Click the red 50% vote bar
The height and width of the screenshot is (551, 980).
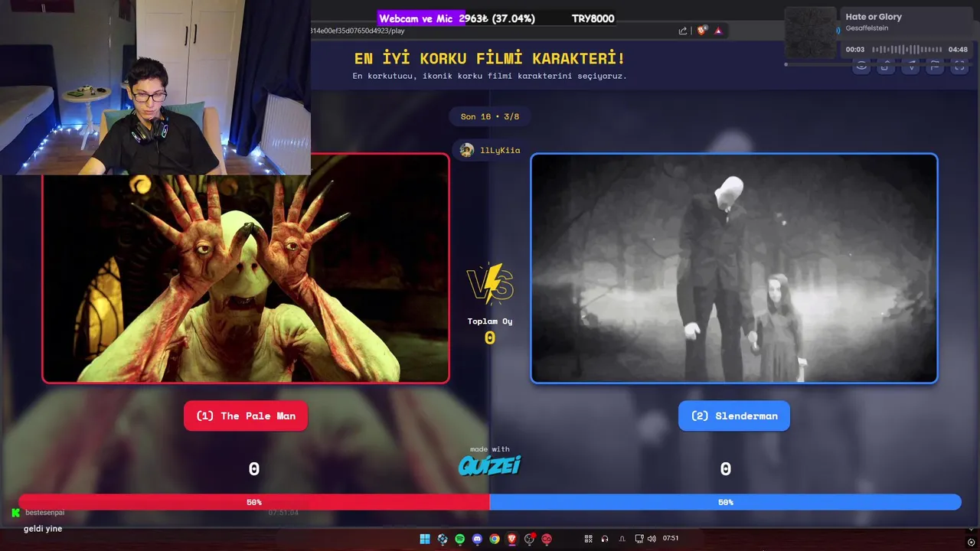click(x=254, y=502)
